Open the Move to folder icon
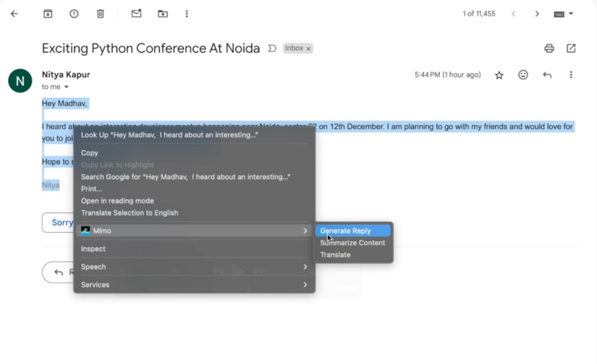The image size is (597, 364). click(x=162, y=14)
